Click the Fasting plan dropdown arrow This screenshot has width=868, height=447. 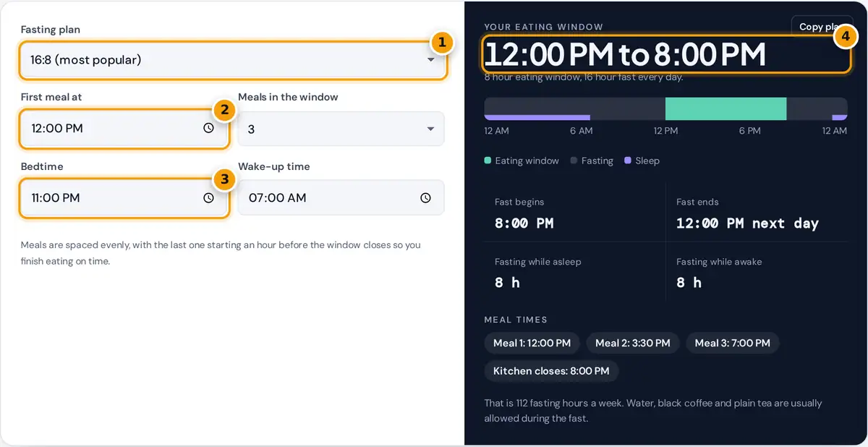(430, 60)
